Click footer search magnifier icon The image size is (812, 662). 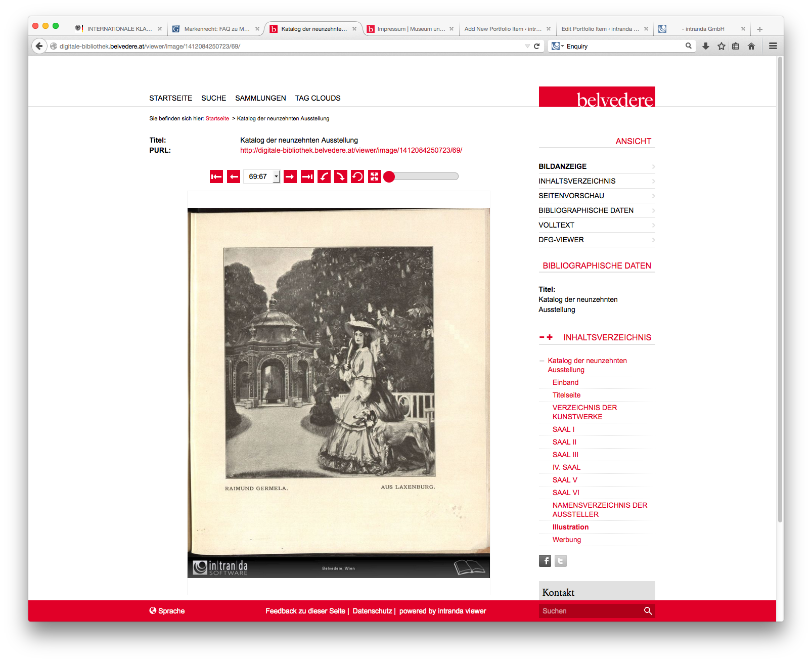[648, 611]
